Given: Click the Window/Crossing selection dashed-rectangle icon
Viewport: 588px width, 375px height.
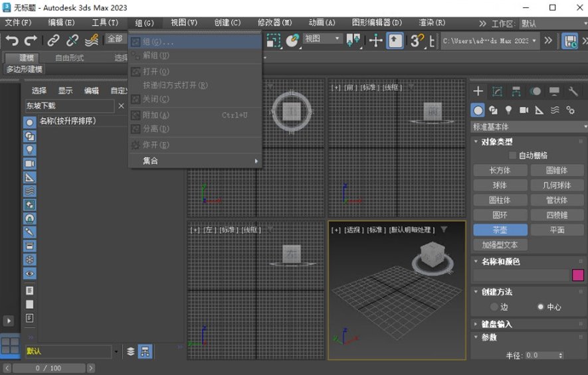Looking at the screenshot, I should click(x=274, y=40).
